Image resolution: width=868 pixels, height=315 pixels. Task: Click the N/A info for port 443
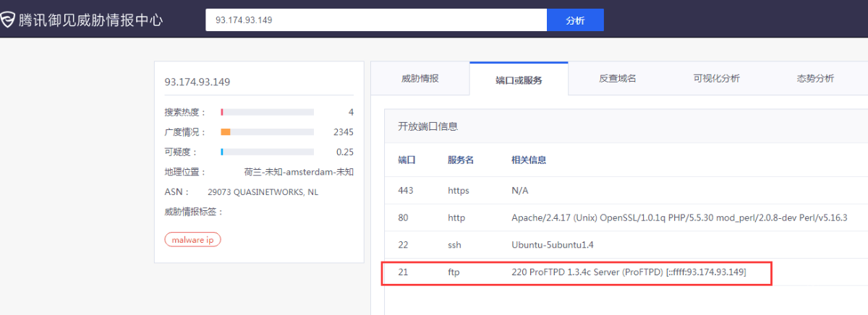(x=520, y=191)
